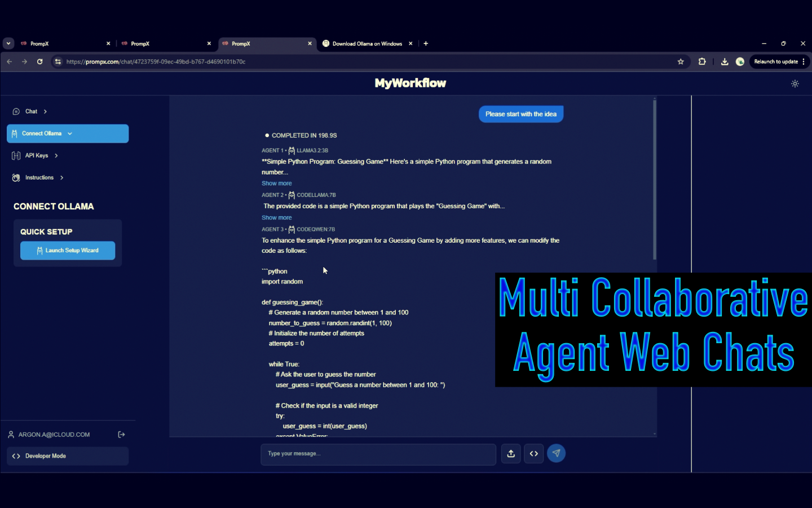Click the Please start with the idea message
The image size is (812, 508).
point(521,115)
